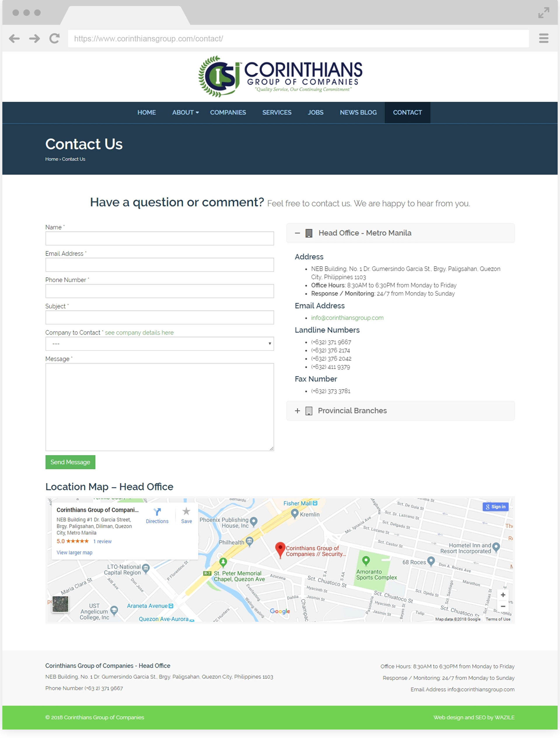Click the browser URL address bar
560x738 pixels.
click(298, 39)
